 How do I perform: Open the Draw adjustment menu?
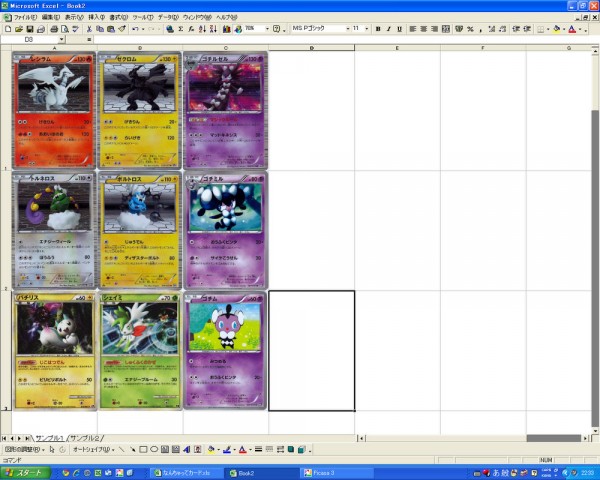(x=24, y=449)
